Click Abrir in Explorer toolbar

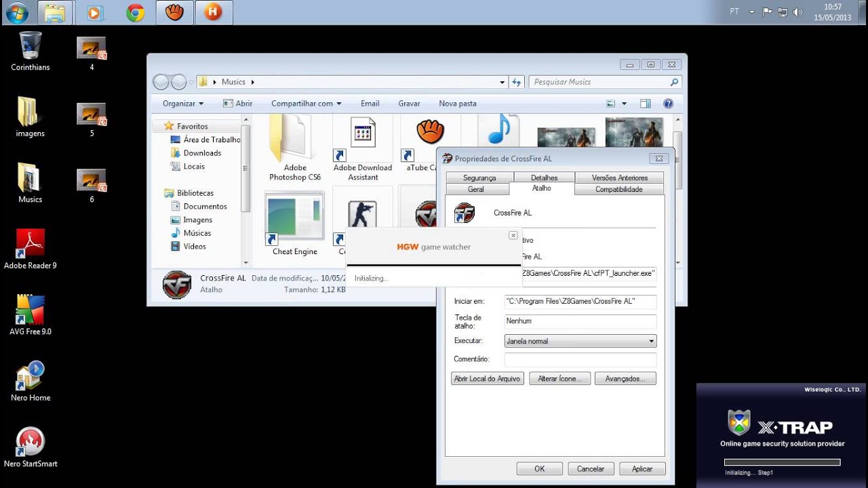click(x=237, y=104)
